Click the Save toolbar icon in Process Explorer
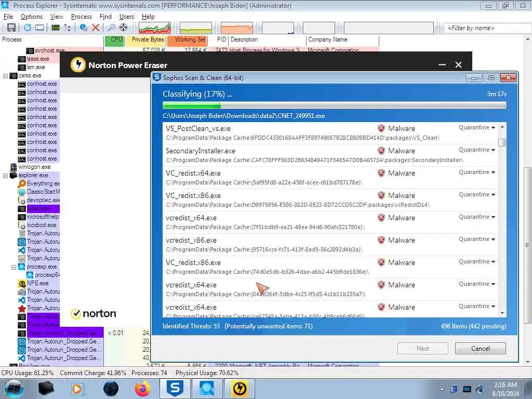Viewport: 532px width, 399px height. click(11, 28)
